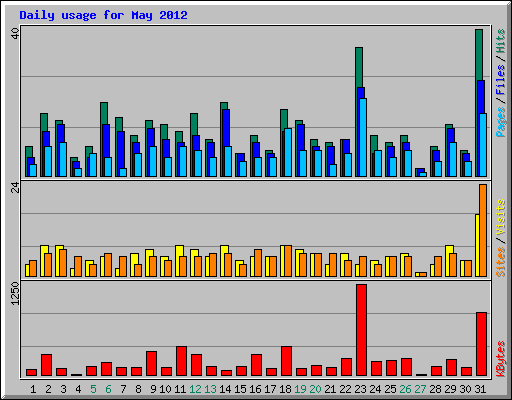Click the red KBytes bar for day 31
Image resolution: width=512 pixels, height=400 pixels.
(481, 344)
